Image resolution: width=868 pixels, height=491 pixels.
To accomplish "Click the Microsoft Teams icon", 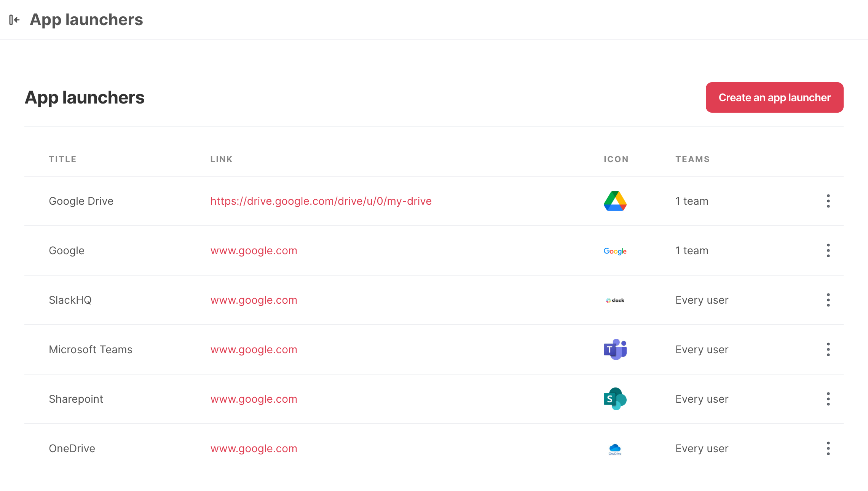I will [615, 349].
